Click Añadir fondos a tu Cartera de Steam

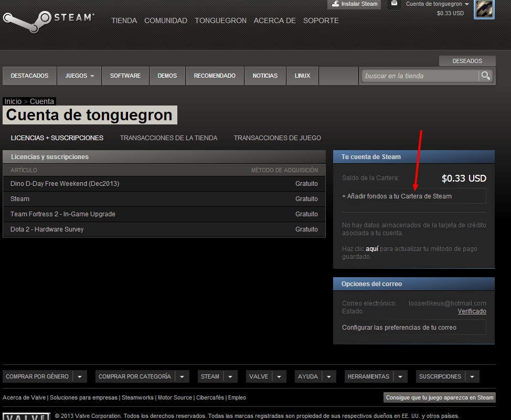tap(414, 196)
